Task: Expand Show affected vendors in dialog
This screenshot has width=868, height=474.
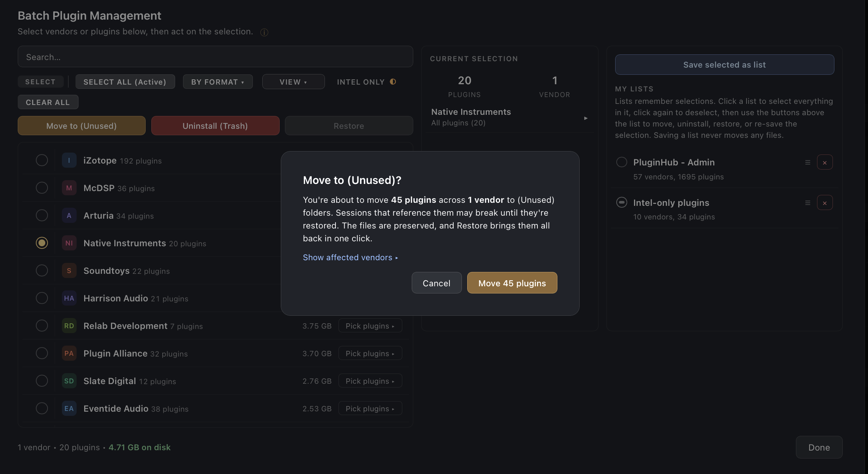Action: click(350, 258)
